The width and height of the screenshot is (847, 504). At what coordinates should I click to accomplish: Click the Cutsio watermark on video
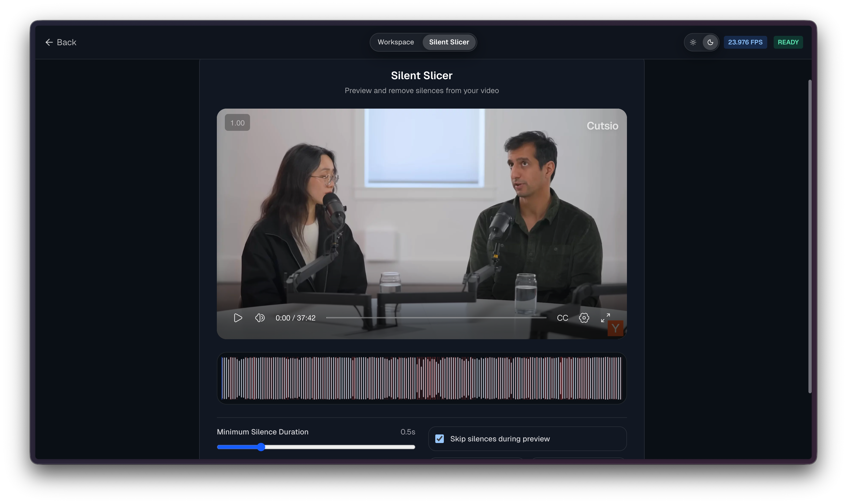602,126
